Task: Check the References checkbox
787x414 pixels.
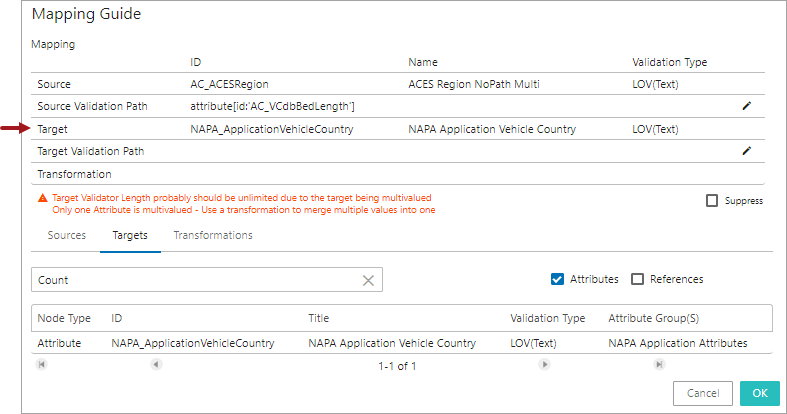Action: [x=637, y=279]
